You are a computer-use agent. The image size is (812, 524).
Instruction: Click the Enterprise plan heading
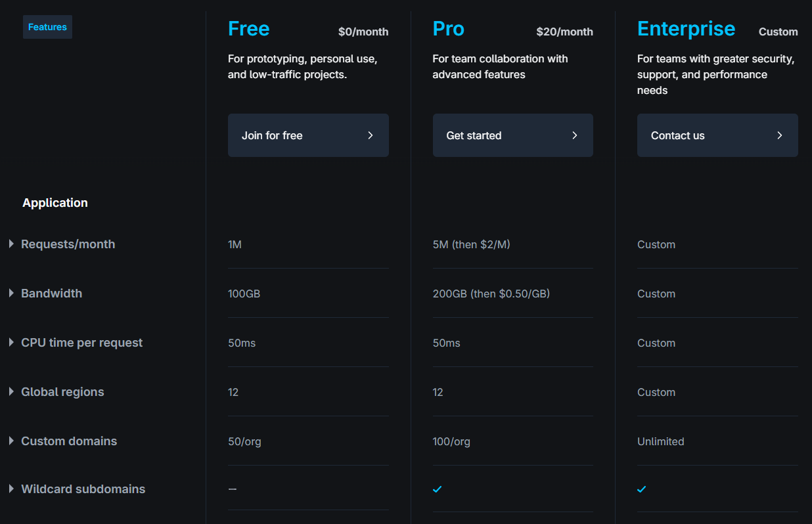click(x=686, y=29)
